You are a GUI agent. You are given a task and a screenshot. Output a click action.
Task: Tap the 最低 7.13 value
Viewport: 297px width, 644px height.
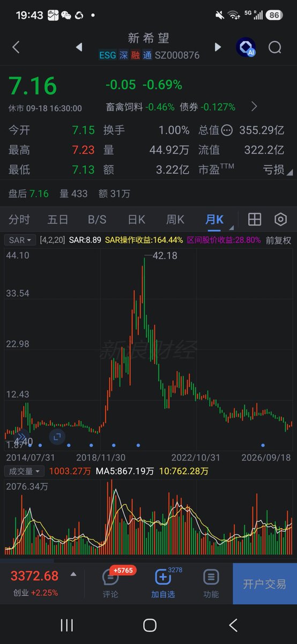tap(83, 170)
